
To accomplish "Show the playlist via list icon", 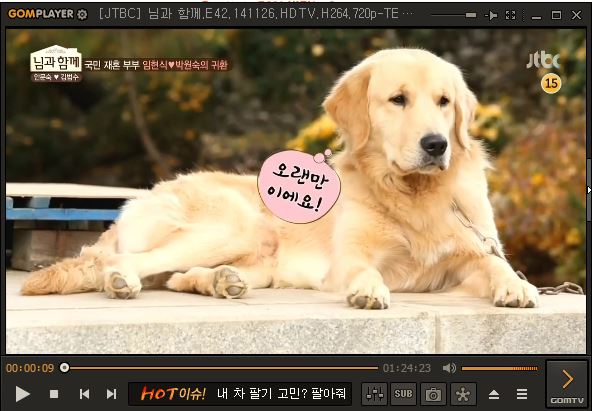I will point(522,394).
